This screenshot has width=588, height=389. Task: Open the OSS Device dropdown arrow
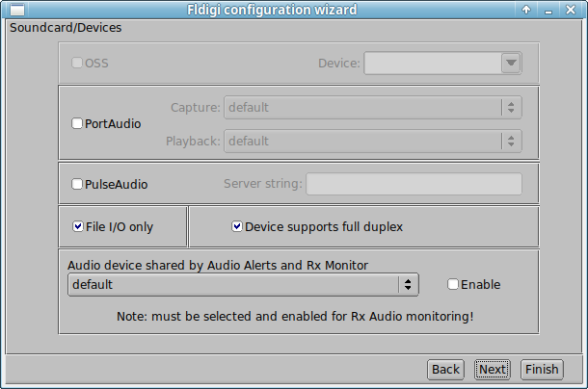click(x=511, y=63)
